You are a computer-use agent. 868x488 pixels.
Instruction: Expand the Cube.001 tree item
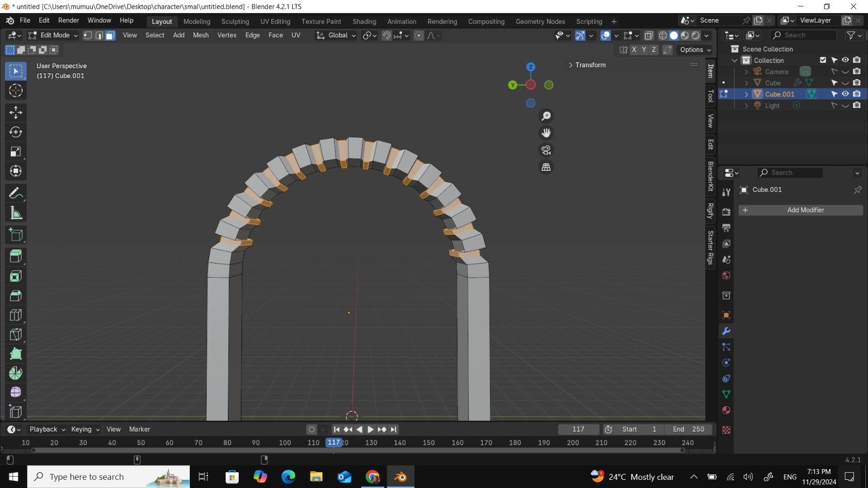pos(746,94)
